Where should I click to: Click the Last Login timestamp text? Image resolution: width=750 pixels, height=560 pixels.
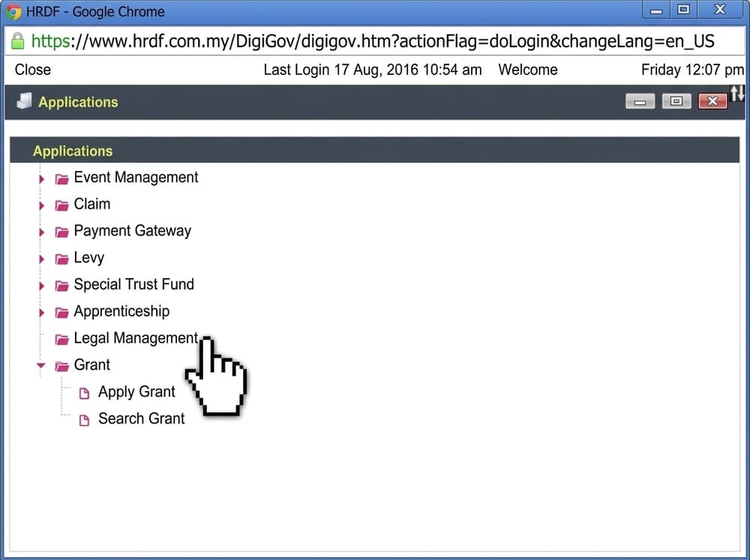click(373, 70)
